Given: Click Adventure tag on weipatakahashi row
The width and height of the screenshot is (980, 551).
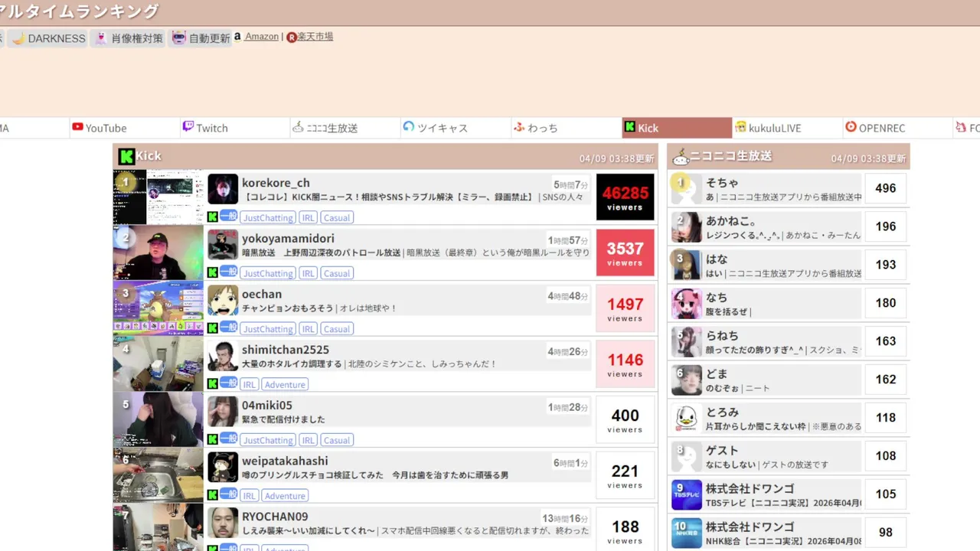Looking at the screenshot, I should 285,496.
